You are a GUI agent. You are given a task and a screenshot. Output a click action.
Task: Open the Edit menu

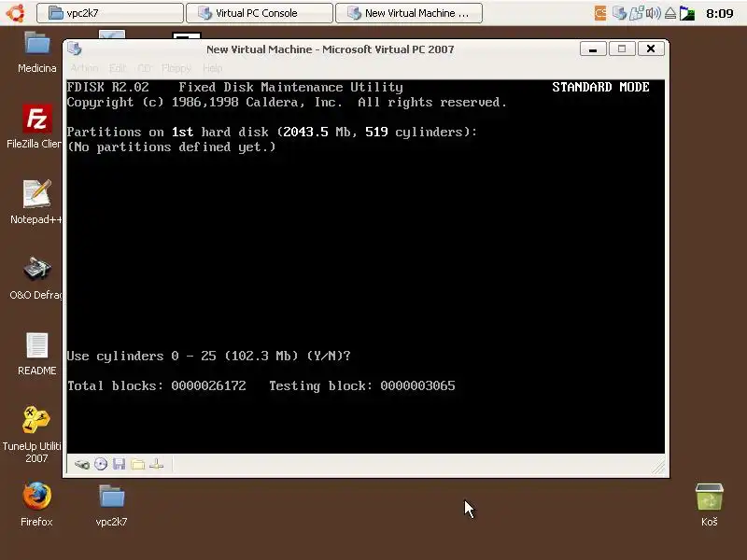(118, 68)
